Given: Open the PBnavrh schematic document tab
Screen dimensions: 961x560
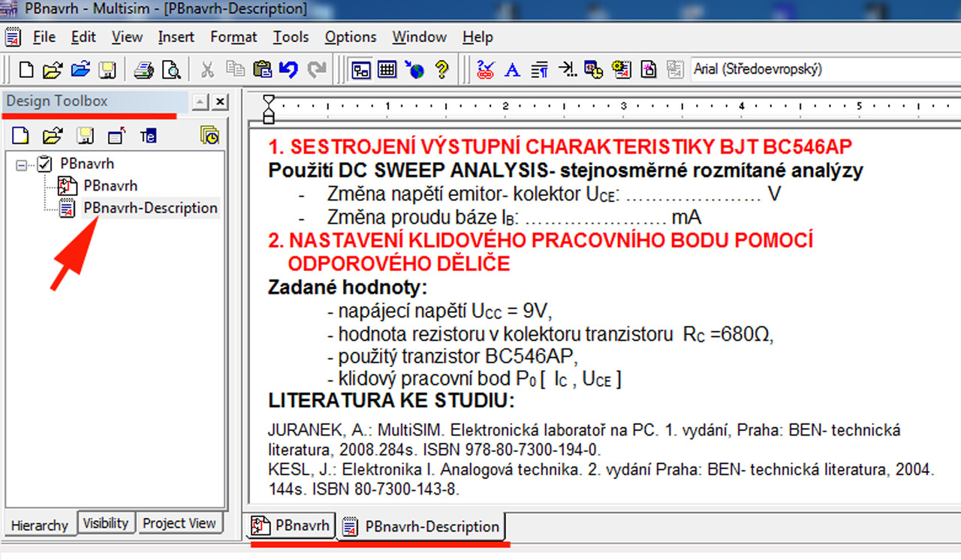Looking at the screenshot, I should pyautogui.click(x=291, y=525).
